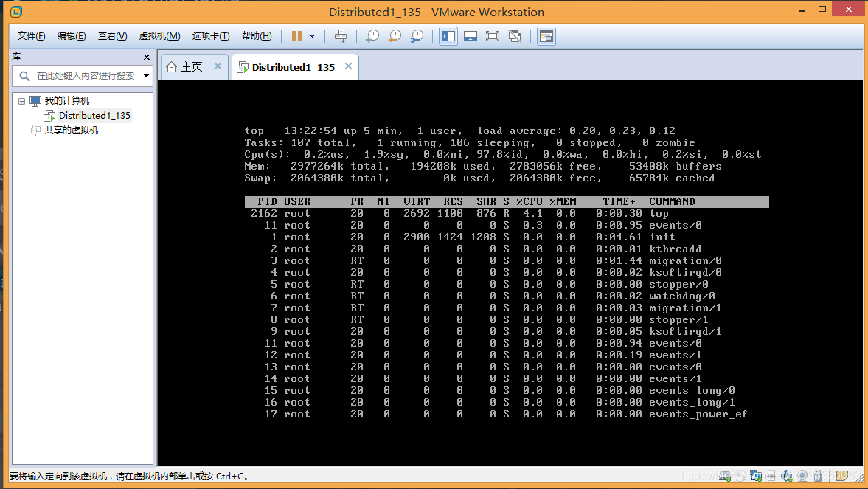Screen dimensions: 868x489
Task: Click the message log note icon
Action: [x=842, y=476]
